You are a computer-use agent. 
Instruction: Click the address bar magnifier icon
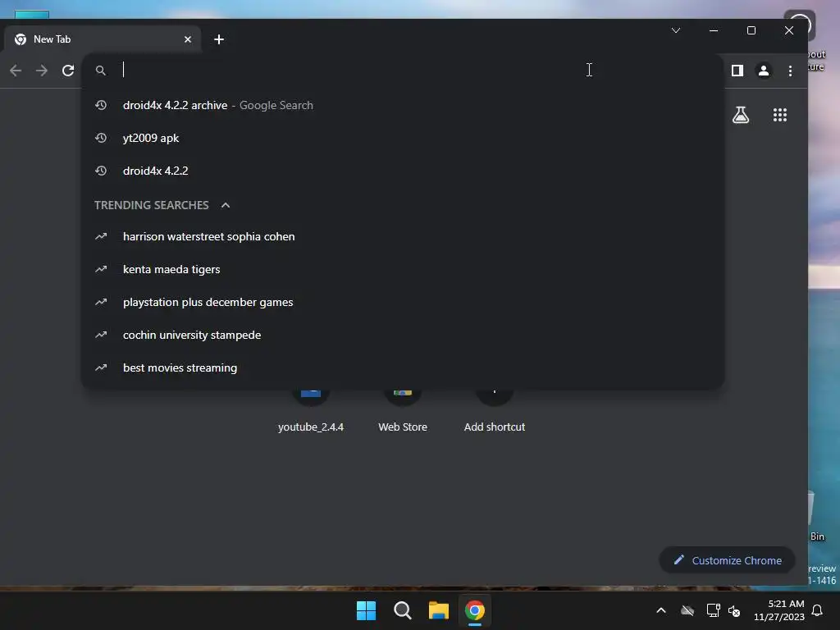click(101, 71)
